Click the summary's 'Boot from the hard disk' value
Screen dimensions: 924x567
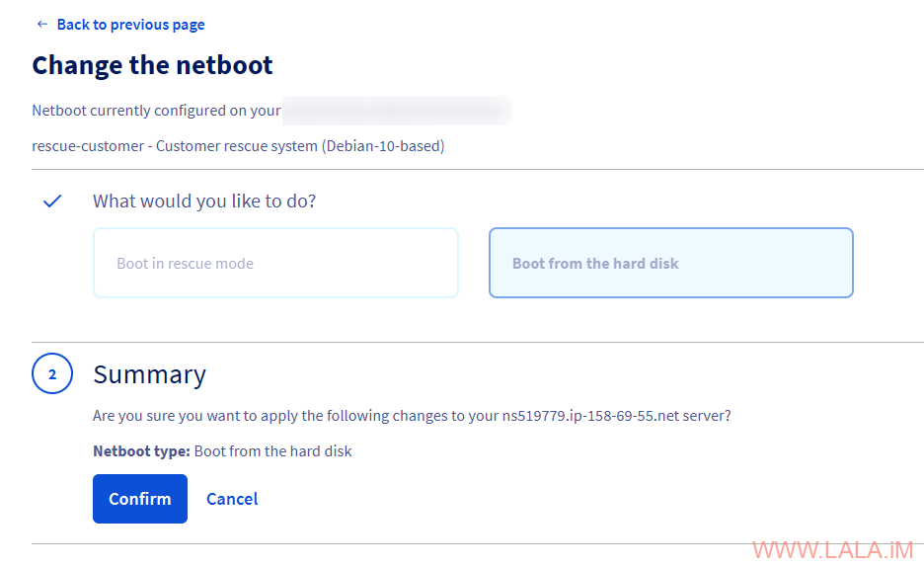tap(273, 451)
